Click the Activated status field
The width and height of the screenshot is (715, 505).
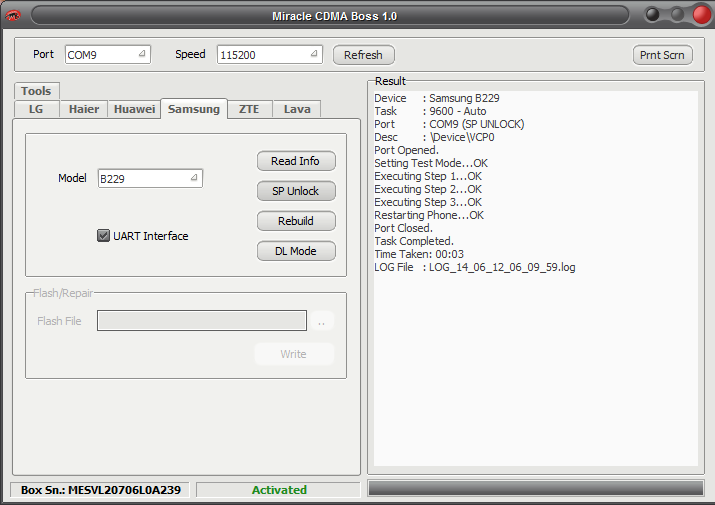279,490
